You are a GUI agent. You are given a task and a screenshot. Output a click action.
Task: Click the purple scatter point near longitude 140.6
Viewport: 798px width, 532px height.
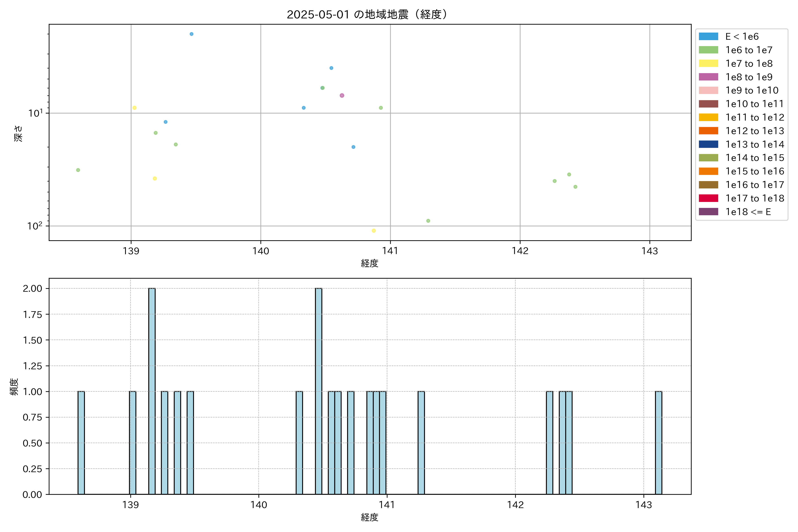[x=342, y=95]
